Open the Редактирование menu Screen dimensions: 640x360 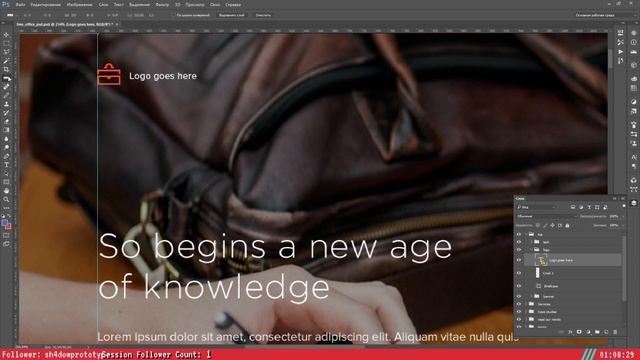click(x=46, y=5)
